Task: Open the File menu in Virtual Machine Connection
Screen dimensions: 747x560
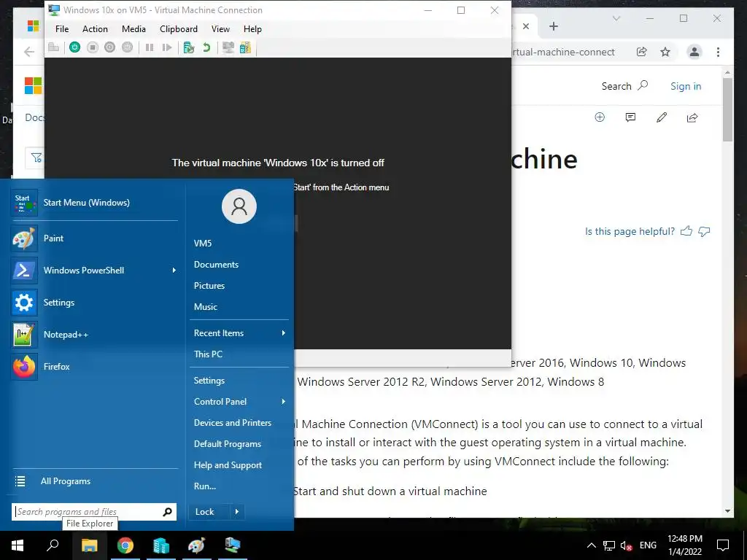Action: point(62,29)
